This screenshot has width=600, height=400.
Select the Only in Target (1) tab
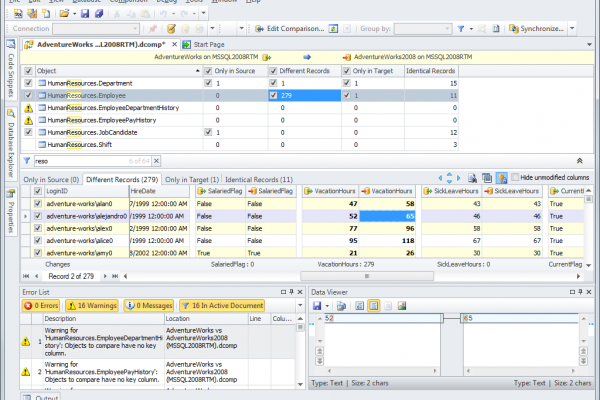pyautogui.click(x=192, y=180)
